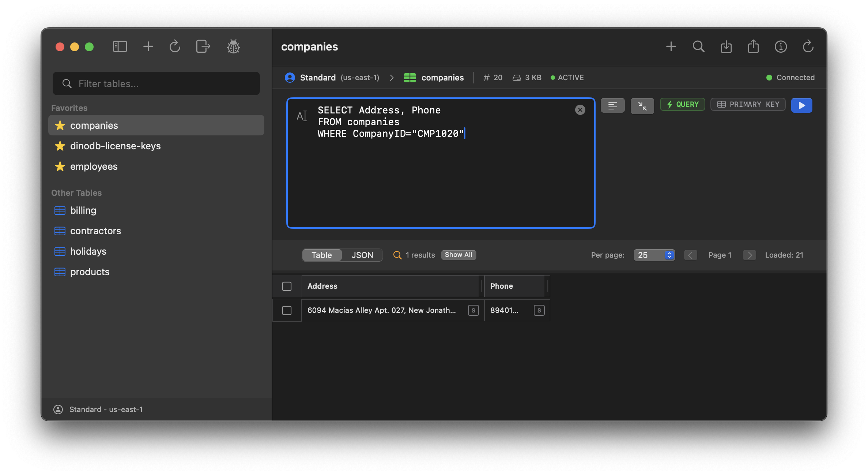The width and height of the screenshot is (868, 475).
Task: Open the Per page 25 dropdown
Action: point(654,255)
